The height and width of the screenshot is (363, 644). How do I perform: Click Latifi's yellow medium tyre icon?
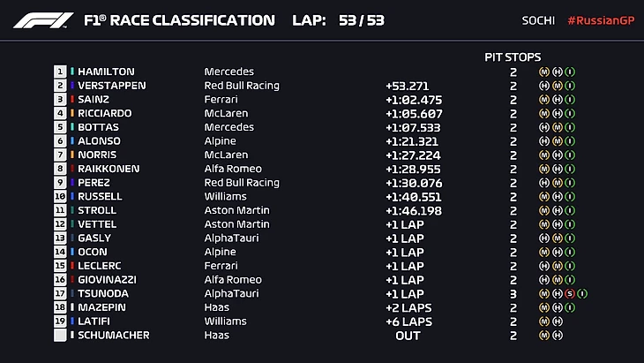[x=544, y=321]
